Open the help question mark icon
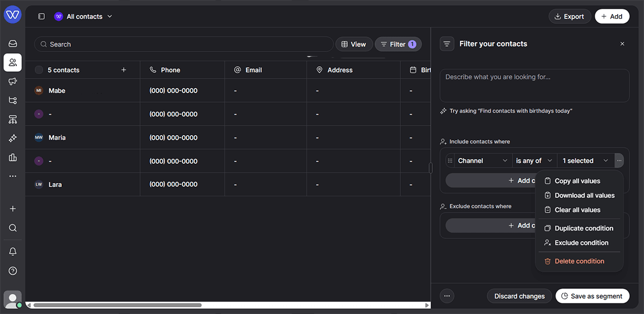Screen dimensions: 644x314 (x=13, y=271)
